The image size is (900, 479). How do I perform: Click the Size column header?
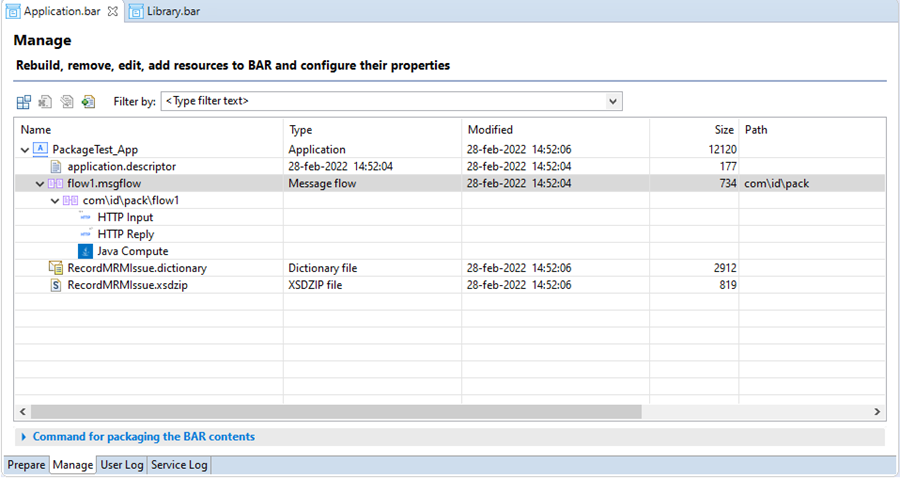724,130
